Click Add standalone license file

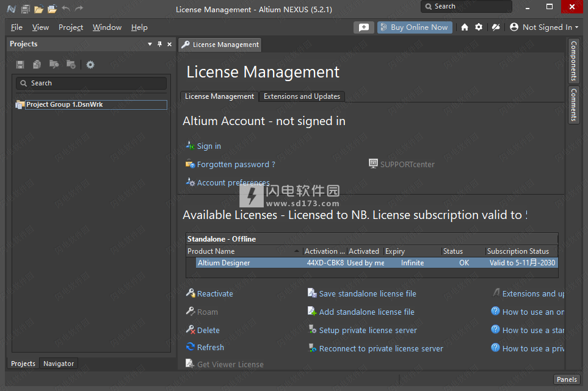tap(367, 312)
